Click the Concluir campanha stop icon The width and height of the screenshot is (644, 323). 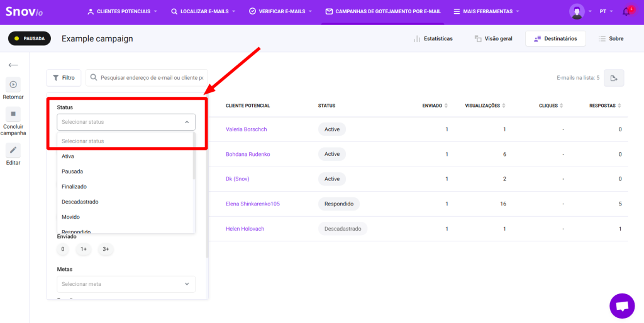[x=13, y=114]
